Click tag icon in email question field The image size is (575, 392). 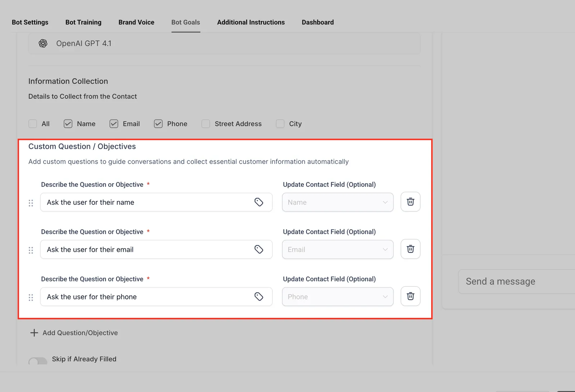(259, 249)
